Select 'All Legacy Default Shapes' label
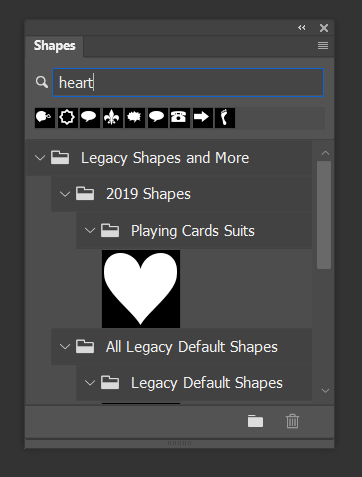This screenshot has width=362, height=477. 192,347
